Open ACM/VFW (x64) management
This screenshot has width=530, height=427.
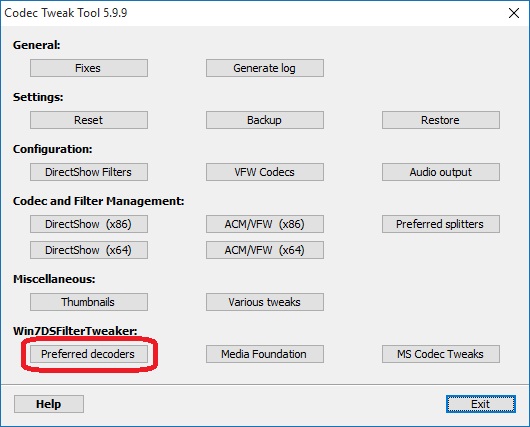tap(265, 250)
